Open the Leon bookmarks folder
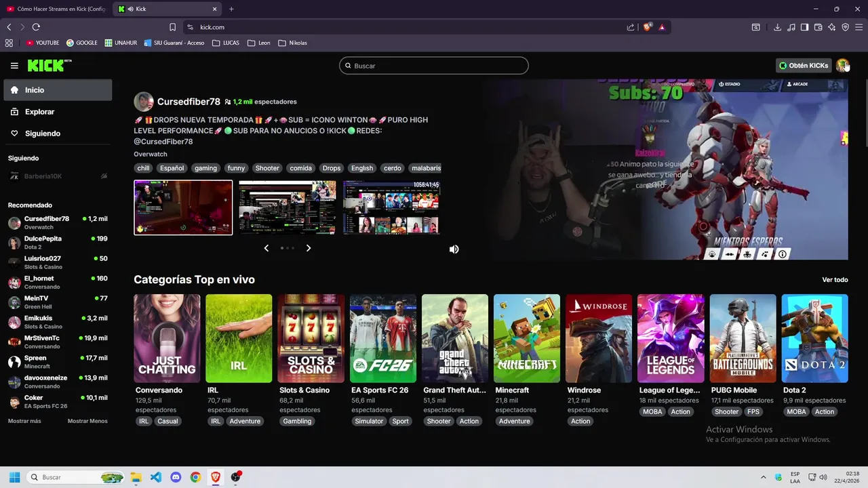This screenshot has height=488, width=868. pos(259,43)
